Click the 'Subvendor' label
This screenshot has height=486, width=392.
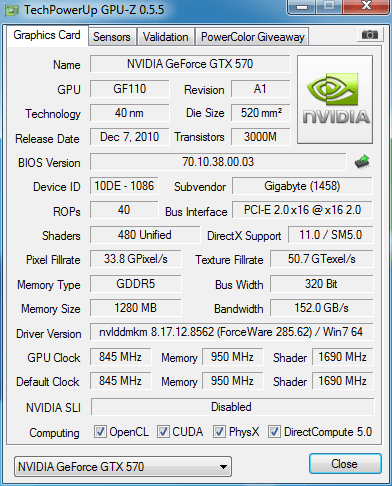coord(200,187)
